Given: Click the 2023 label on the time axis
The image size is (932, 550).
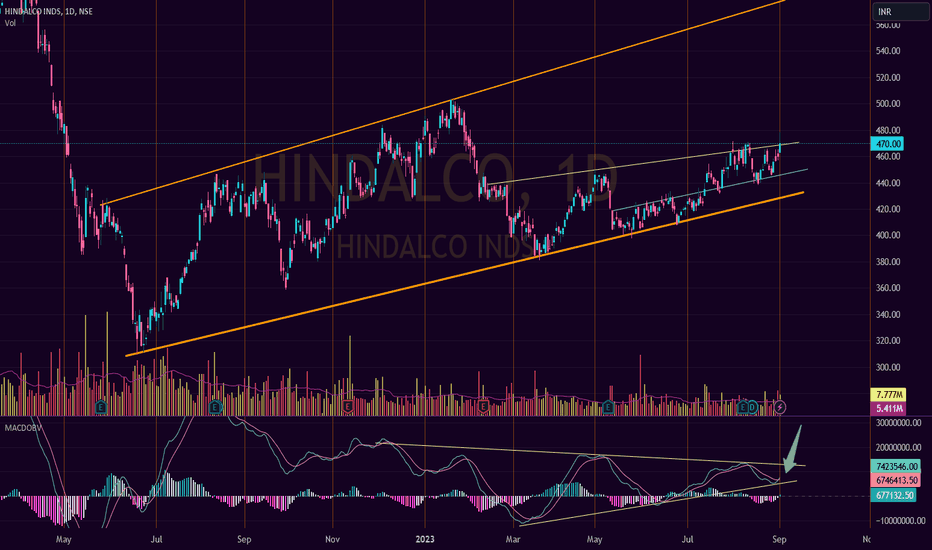Looking at the screenshot, I should [x=425, y=539].
